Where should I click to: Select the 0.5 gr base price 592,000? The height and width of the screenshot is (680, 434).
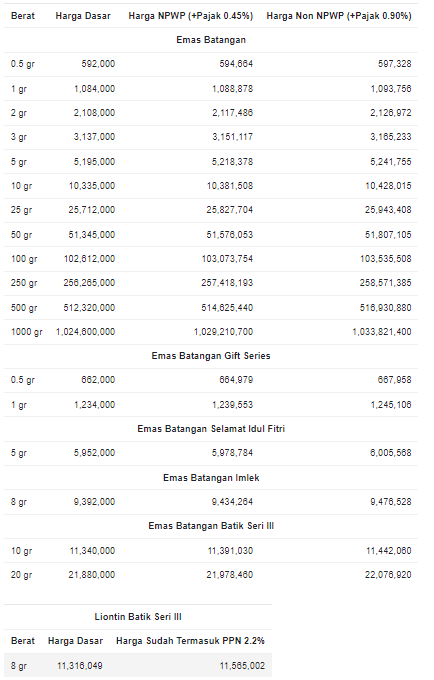[98, 64]
